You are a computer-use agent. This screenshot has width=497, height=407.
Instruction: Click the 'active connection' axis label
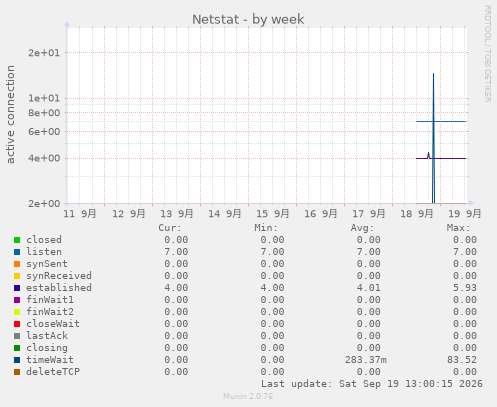pos(10,114)
